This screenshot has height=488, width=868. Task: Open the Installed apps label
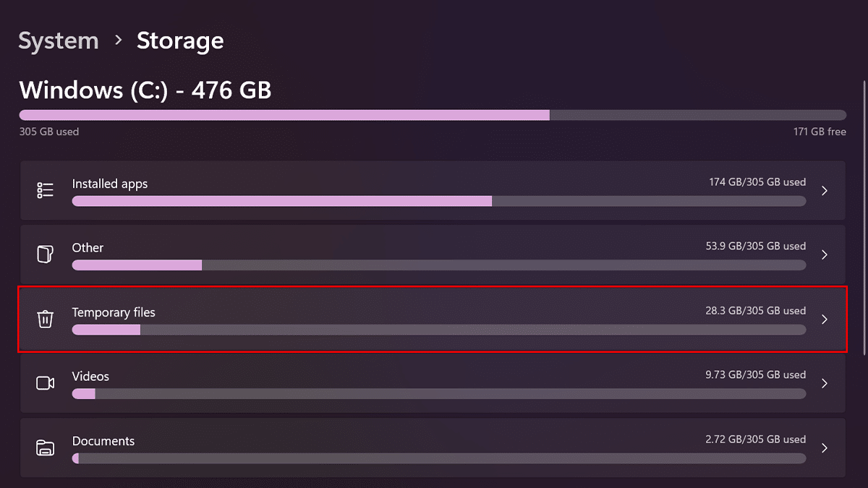click(x=110, y=184)
